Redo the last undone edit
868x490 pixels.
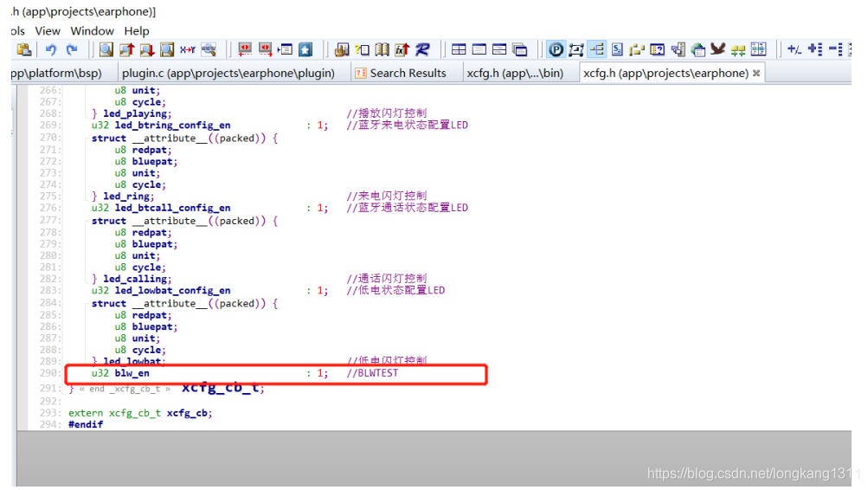coord(72,50)
